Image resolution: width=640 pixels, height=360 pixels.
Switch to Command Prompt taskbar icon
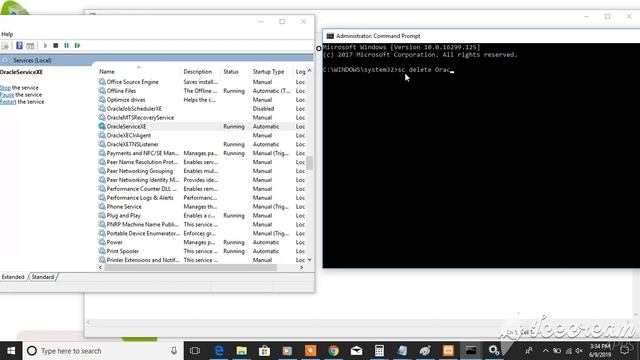(x=471, y=351)
